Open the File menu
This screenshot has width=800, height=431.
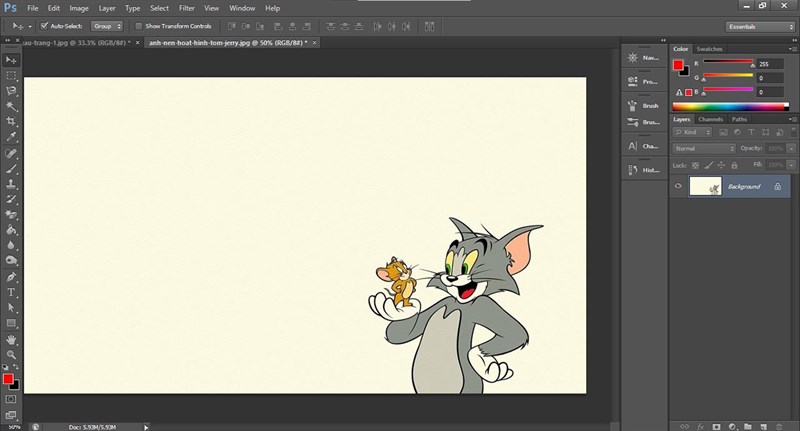point(33,8)
